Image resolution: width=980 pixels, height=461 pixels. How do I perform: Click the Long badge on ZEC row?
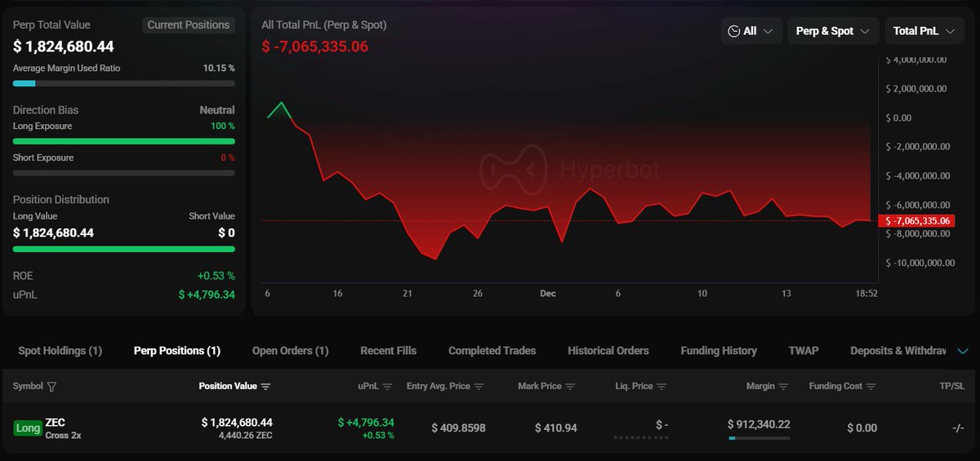(x=28, y=428)
